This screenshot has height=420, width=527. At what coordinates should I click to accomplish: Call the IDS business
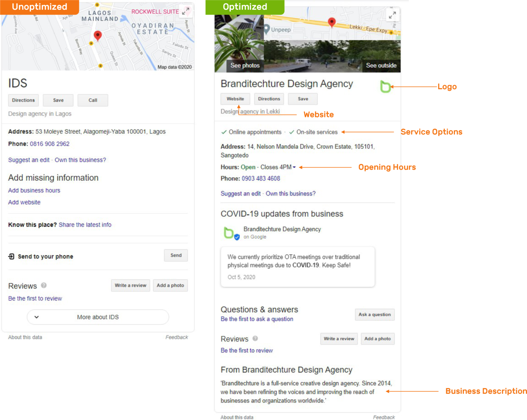point(93,100)
